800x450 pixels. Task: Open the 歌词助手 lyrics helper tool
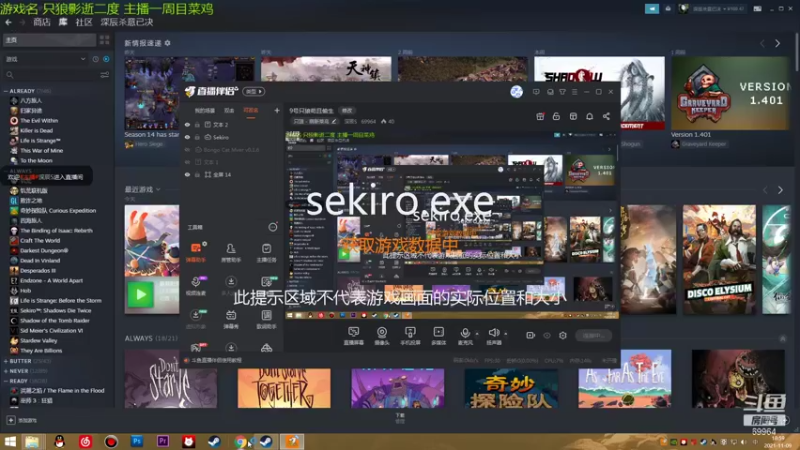266,319
